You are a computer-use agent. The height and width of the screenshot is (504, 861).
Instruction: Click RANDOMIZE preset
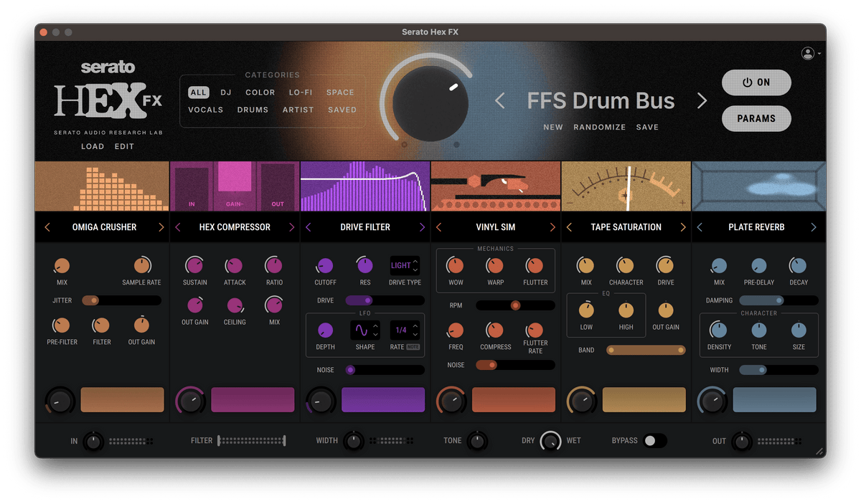tap(600, 127)
